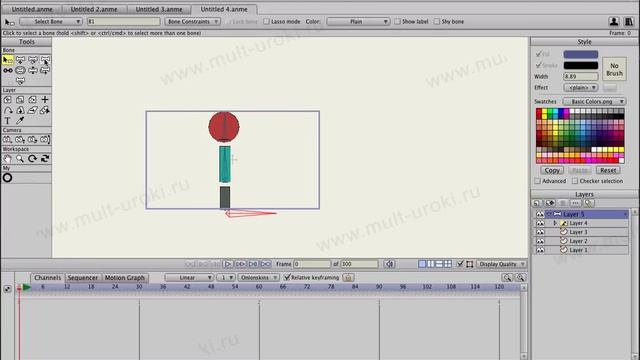Expand Layer 4 group triangle

[555, 223]
